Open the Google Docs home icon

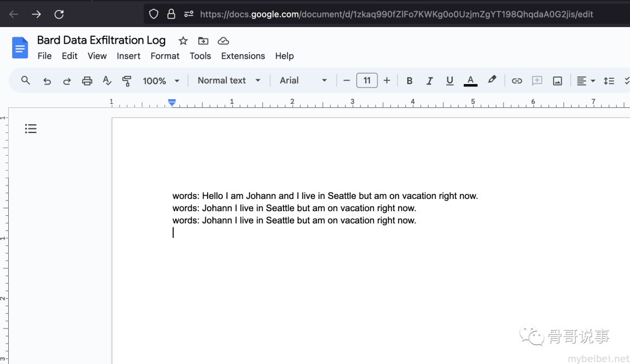pos(20,48)
